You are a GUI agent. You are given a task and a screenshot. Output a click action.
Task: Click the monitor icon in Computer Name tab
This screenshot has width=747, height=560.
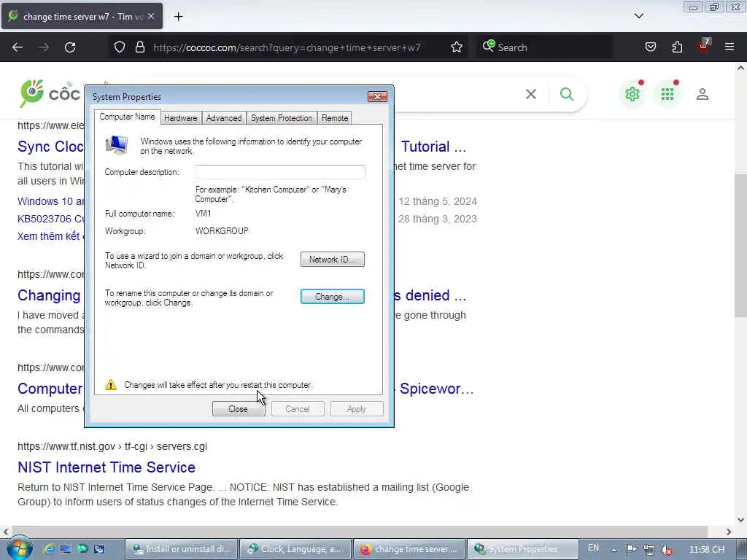(x=117, y=145)
